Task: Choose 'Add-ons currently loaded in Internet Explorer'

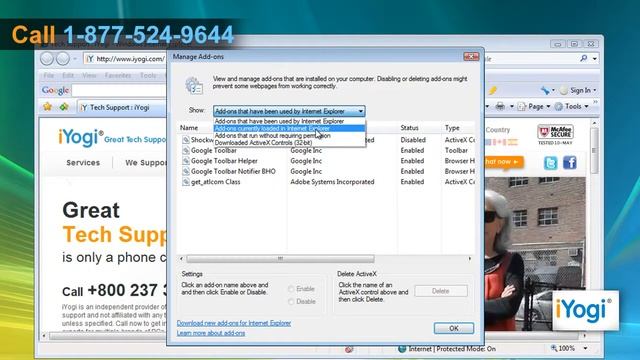Action: tap(289, 128)
